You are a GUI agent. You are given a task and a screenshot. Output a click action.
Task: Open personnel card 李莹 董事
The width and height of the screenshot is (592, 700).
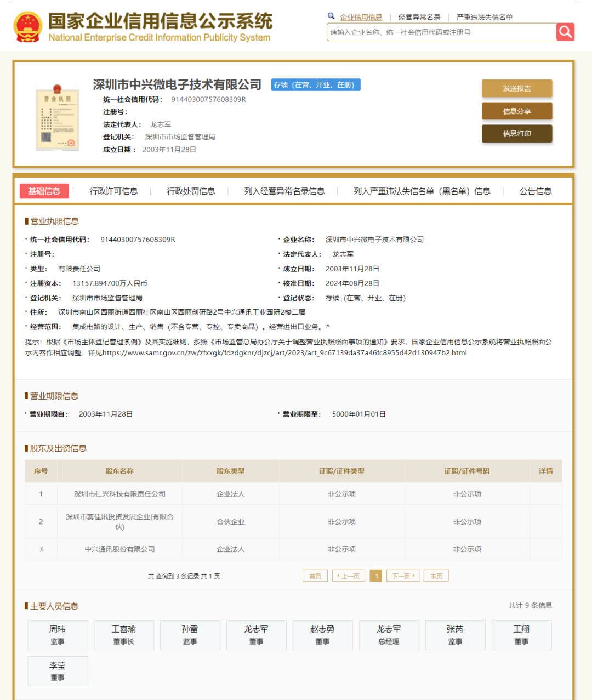tap(58, 671)
